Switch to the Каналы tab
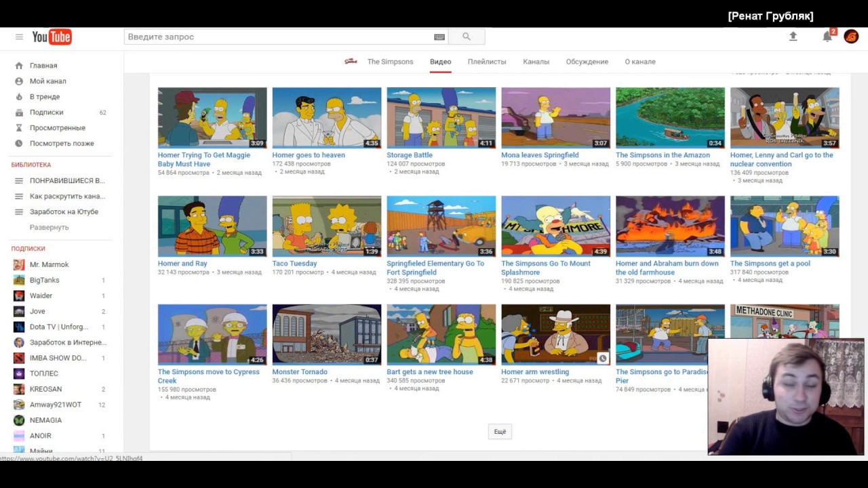The height and width of the screenshot is (488, 868). tap(536, 62)
